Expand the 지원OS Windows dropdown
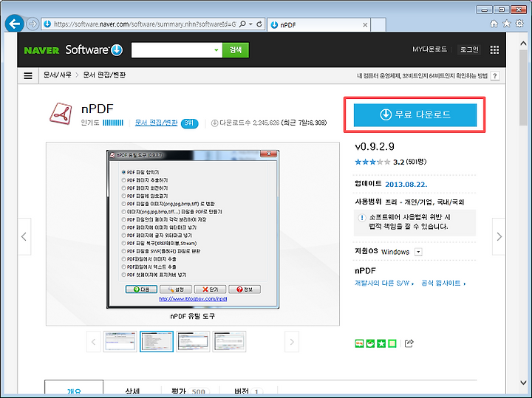The image size is (532, 398). 418,252
